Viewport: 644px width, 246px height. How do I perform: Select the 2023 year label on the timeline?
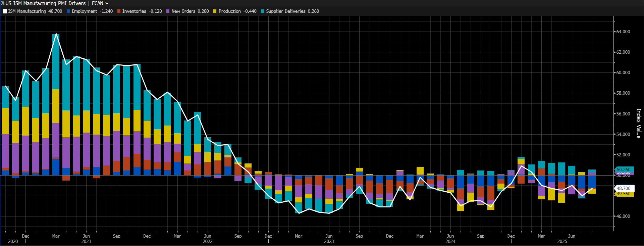(329, 241)
